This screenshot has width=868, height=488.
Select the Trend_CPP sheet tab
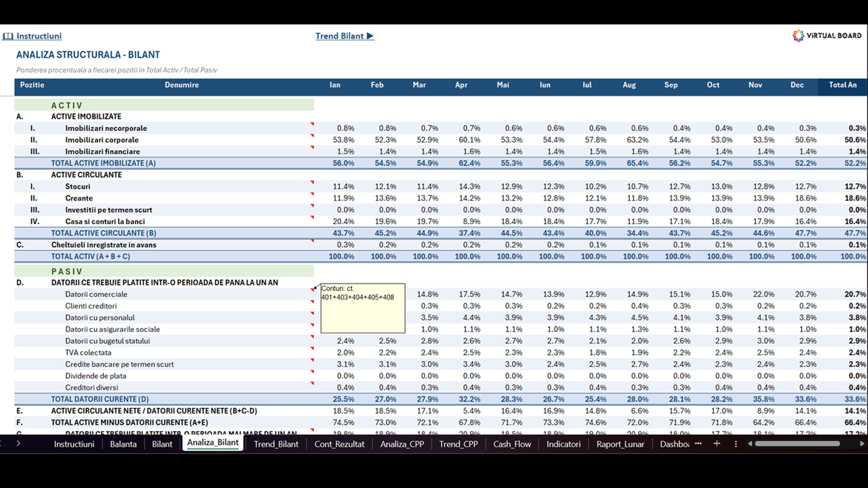pos(458,444)
